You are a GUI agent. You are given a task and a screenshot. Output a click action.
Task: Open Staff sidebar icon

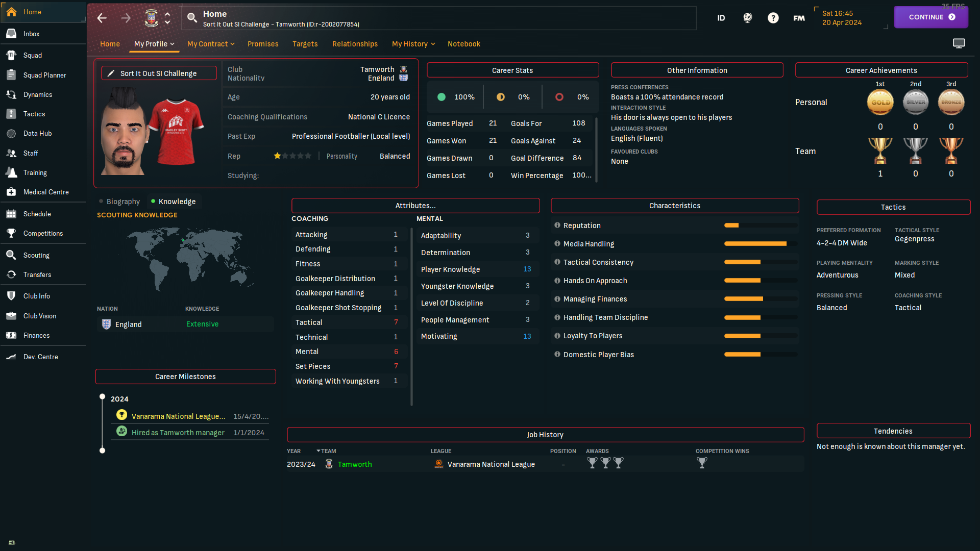(x=11, y=153)
